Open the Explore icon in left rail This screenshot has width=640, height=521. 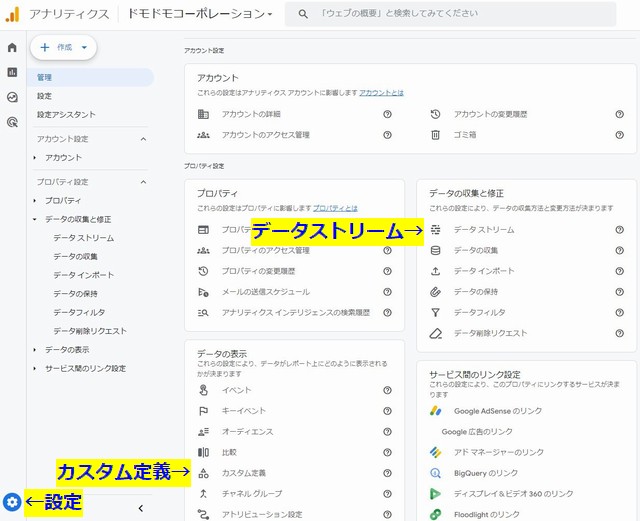point(12,97)
